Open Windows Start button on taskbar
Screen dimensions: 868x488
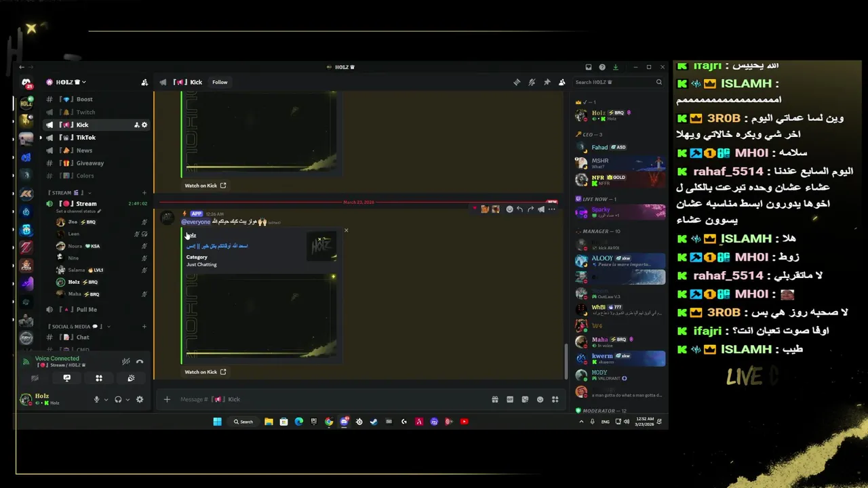pos(217,422)
